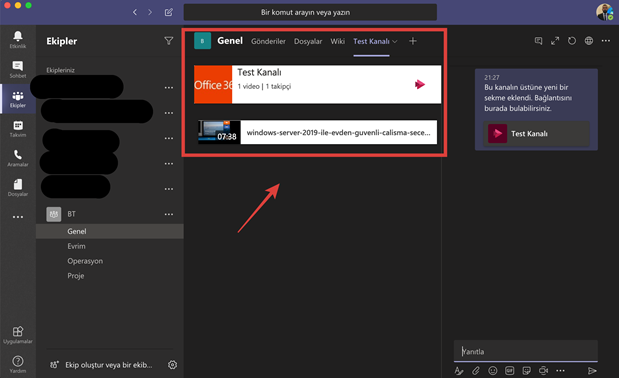
Task: Click the Stream logo icon
Action: pyautogui.click(x=420, y=84)
